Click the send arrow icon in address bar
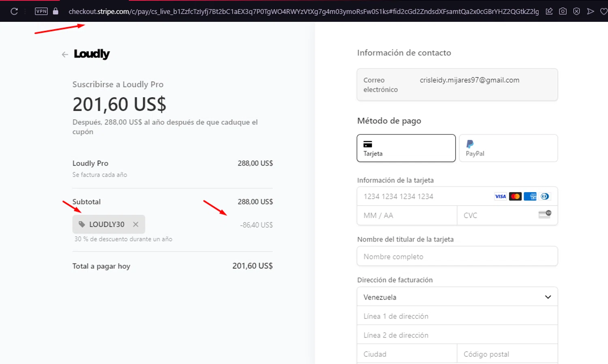Viewport: 608px width, 364px height. [590, 11]
